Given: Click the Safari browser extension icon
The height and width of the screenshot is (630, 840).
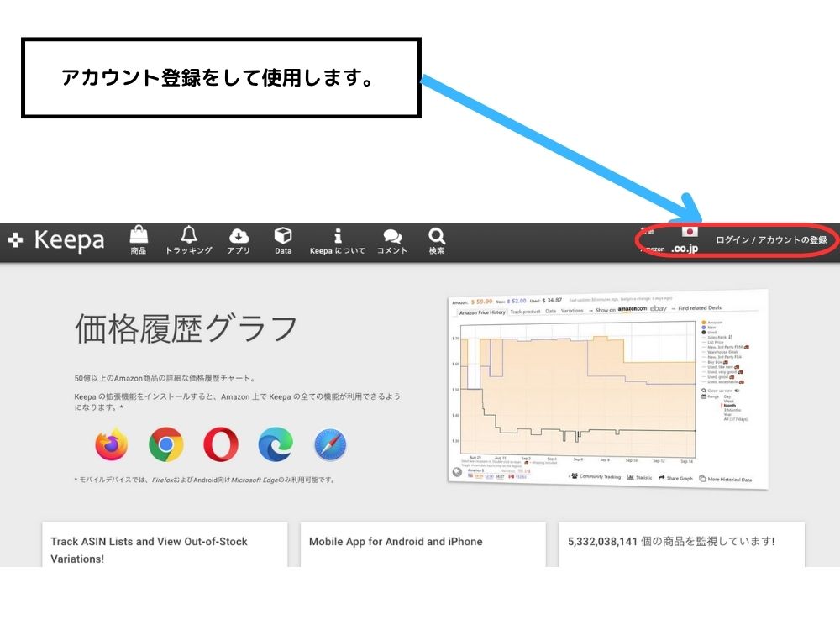Looking at the screenshot, I should (330, 444).
